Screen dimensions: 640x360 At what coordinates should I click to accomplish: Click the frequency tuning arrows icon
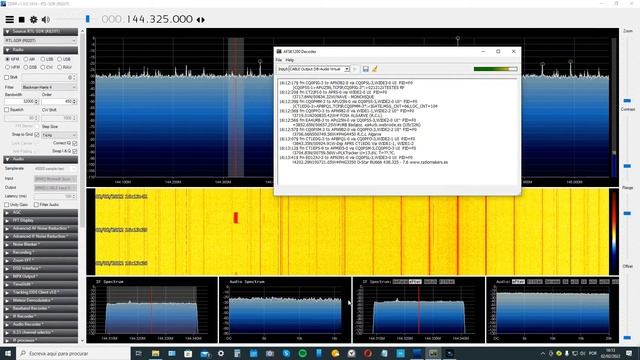pos(200,20)
